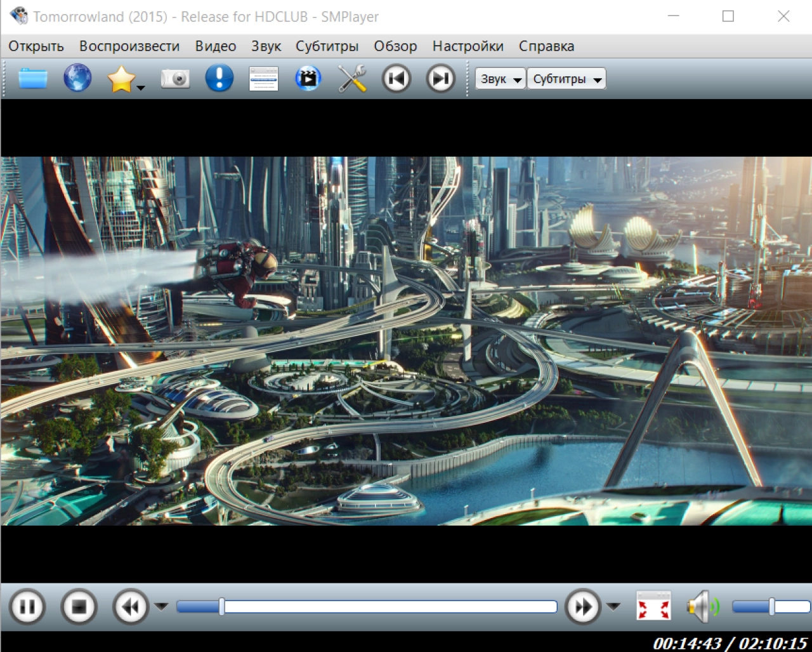
Task: Expand the forward step dropdown arrow
Action: point(613,607)
